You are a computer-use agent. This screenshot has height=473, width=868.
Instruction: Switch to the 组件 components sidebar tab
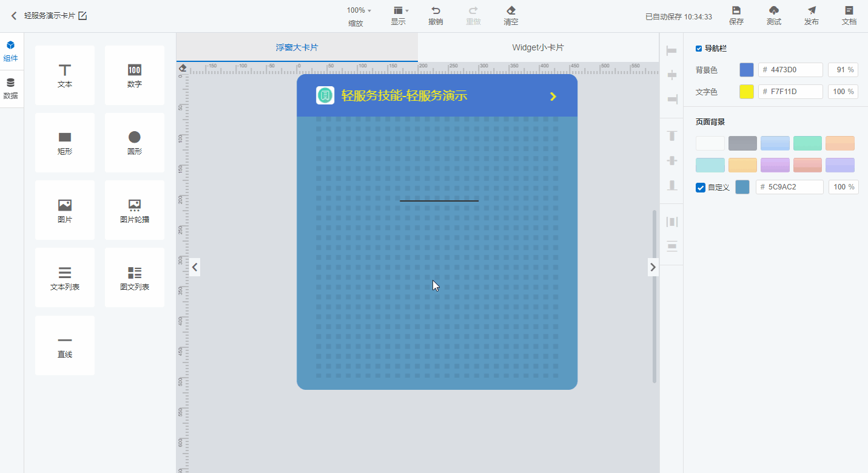pyautogui.click(x=10, y=52)
